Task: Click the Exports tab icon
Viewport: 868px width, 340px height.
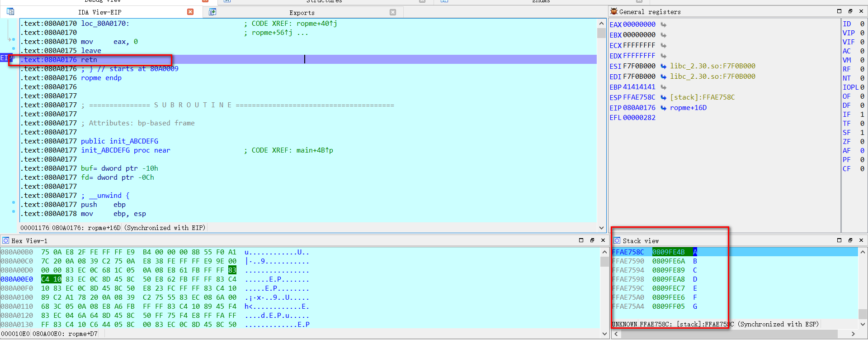Action: 212,12
